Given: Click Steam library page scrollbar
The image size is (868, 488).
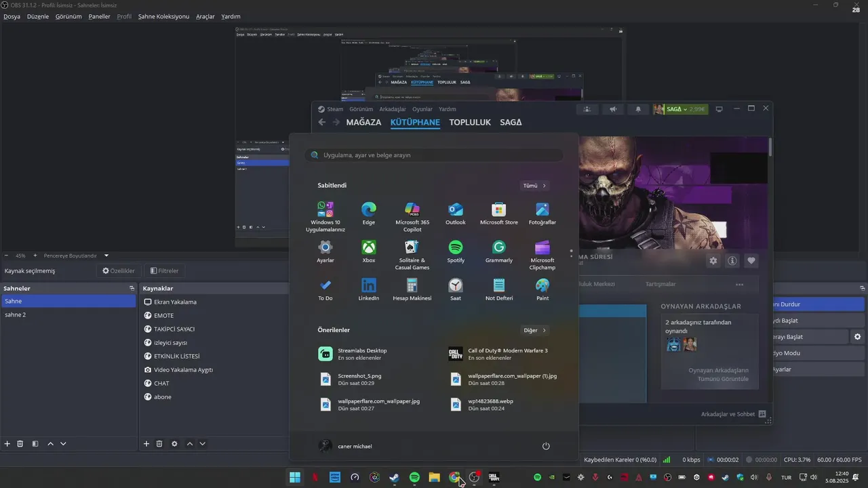Looking at the screenshot, I should 770,148.
